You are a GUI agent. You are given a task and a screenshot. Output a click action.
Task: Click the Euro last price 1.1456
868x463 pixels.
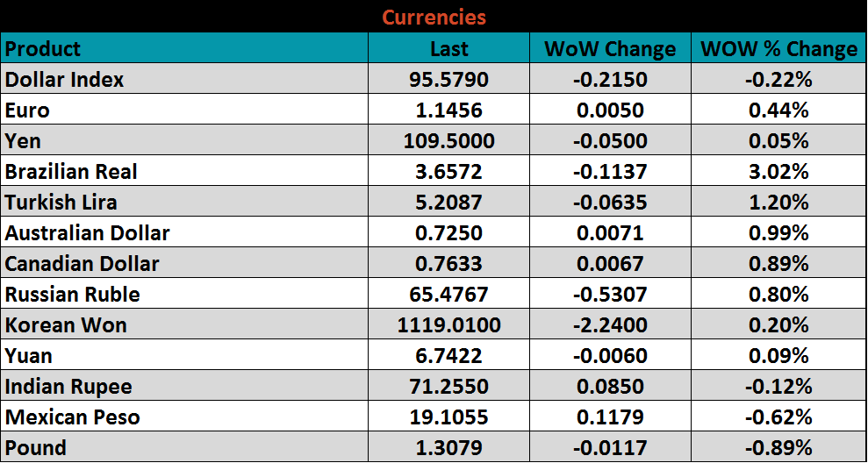[448, 110]
